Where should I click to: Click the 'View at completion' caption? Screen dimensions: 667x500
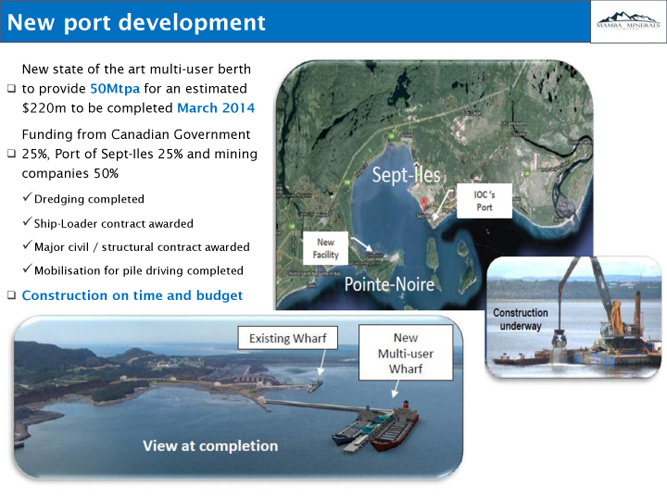[210, 446]
